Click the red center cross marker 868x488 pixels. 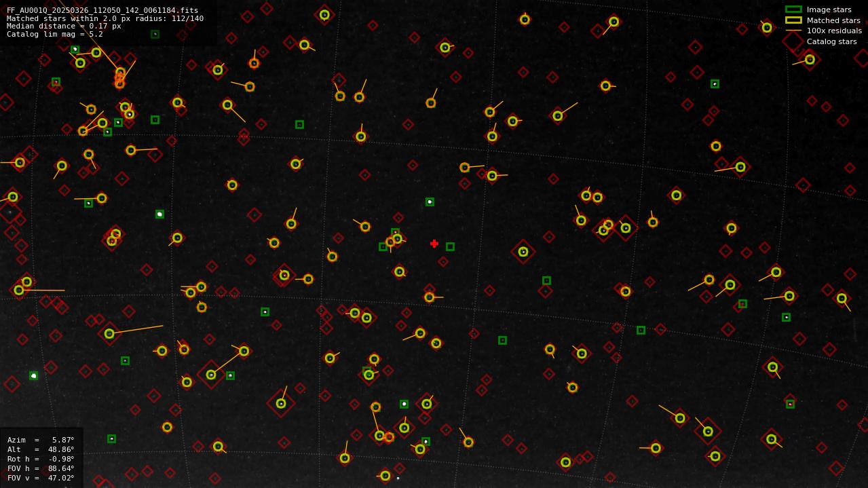[434, 244]
